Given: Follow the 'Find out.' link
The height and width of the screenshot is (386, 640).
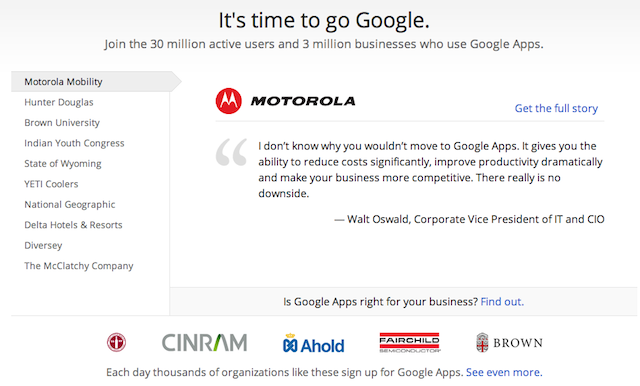Looking at the screenshot, I should click(502, 302).
